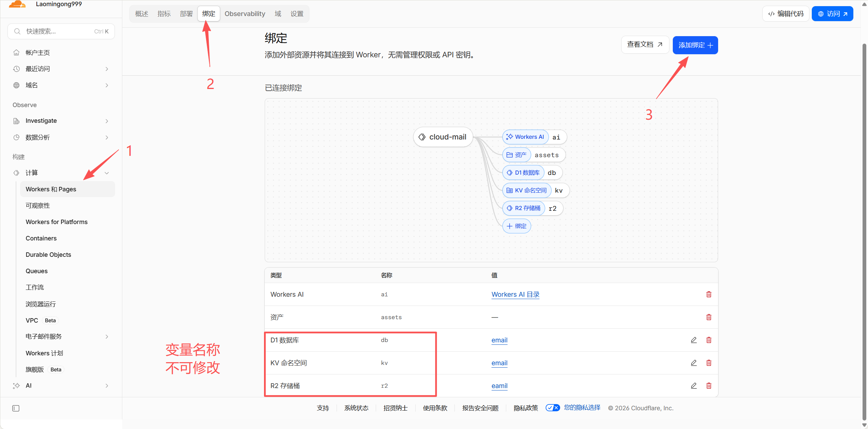868x429 pixels.
Task: Click the globe icon beside 域名
Action: 16,85
